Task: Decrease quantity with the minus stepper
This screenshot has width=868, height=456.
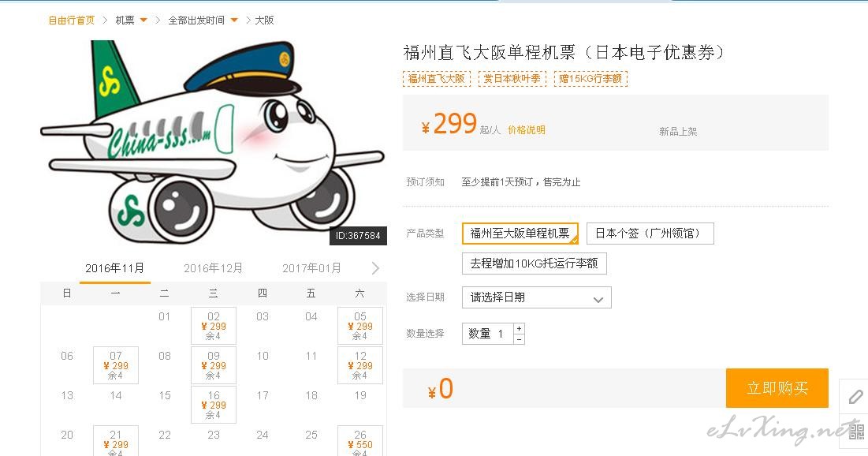Action: pos(519,339)
